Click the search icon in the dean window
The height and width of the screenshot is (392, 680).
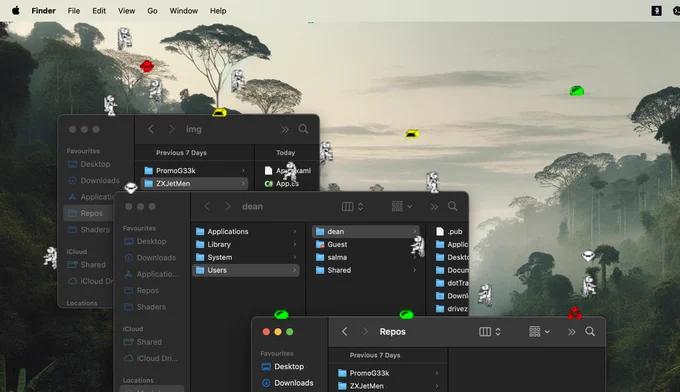452,206
